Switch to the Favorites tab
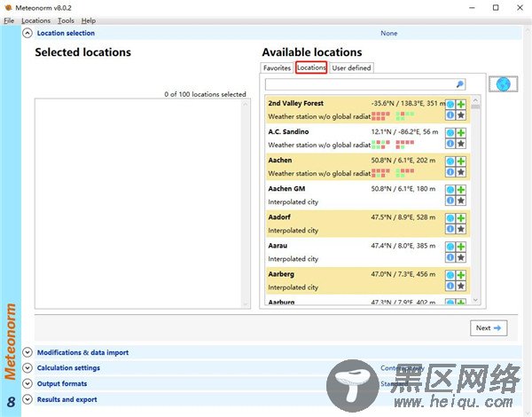The image size is (532, 417). (x=277, y=68)
